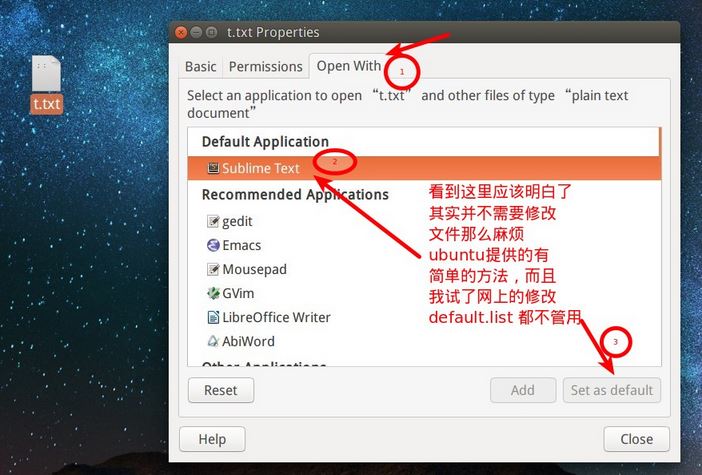Choose GVim from recommended applications
This screenshot has width=702, height=475.
238,293
